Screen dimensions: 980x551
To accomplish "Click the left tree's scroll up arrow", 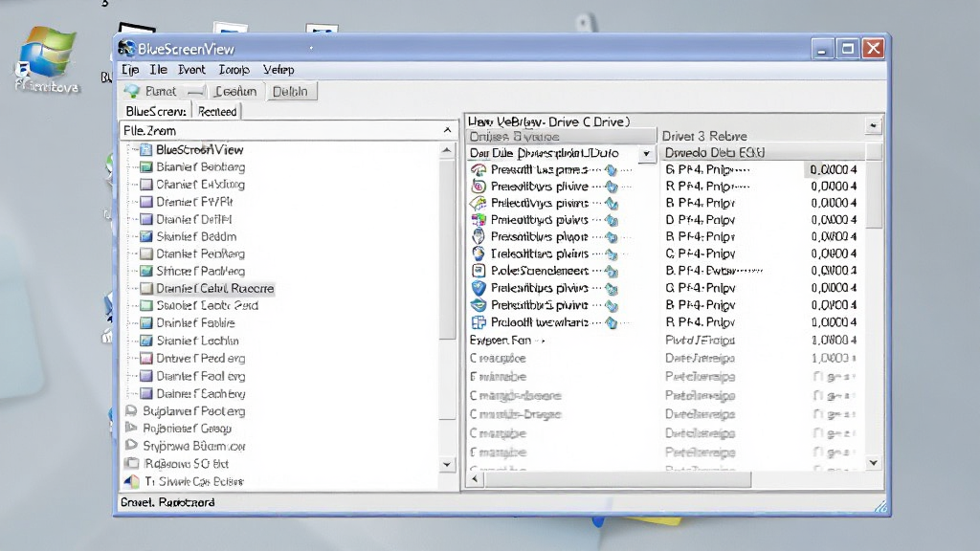I will (446, 150).
